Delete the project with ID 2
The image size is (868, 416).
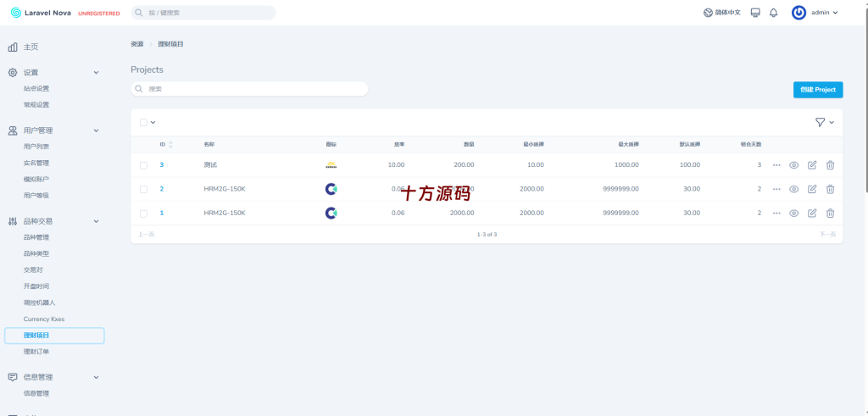[831, 189]
